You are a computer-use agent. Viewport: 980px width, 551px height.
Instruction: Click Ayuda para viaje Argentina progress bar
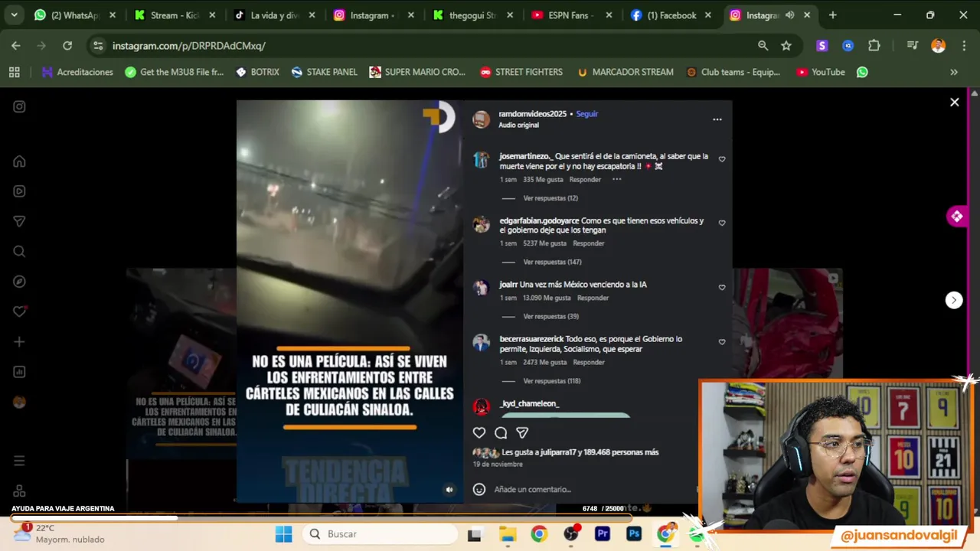pyautogui.click(x=322, y=518)
